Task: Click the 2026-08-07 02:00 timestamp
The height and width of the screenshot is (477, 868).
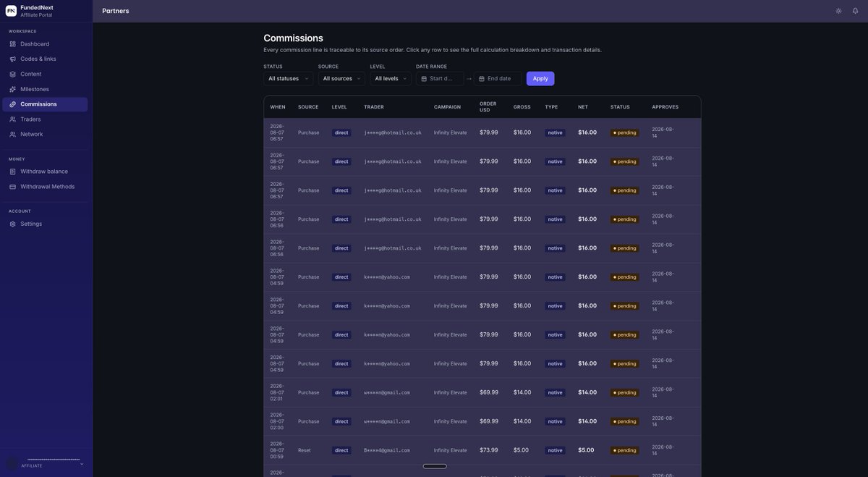Action: tap(277, 421)
